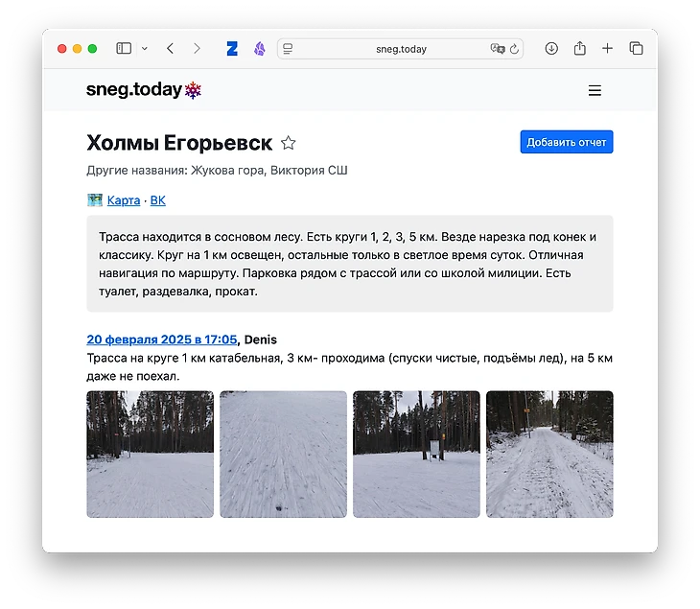Open the Карта link
The height and width of the screenshot is (609, 700).
click(124, 200)
